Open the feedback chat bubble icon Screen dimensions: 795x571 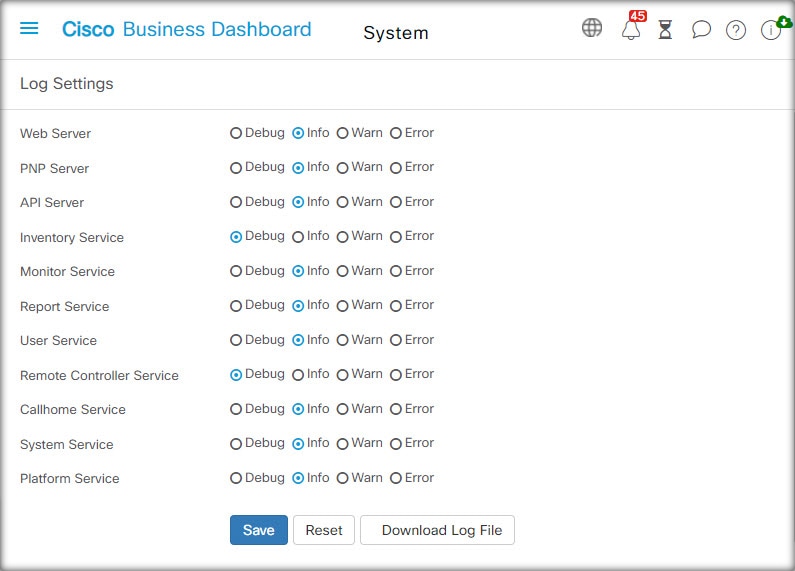[x=701, y=29]
